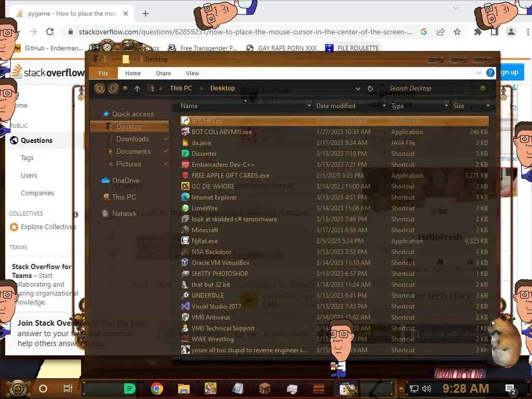Image resolution: width=532 pixels, height=399 pixels.
Task: Select This PC in the navigation pane
Action: [124, 197]
